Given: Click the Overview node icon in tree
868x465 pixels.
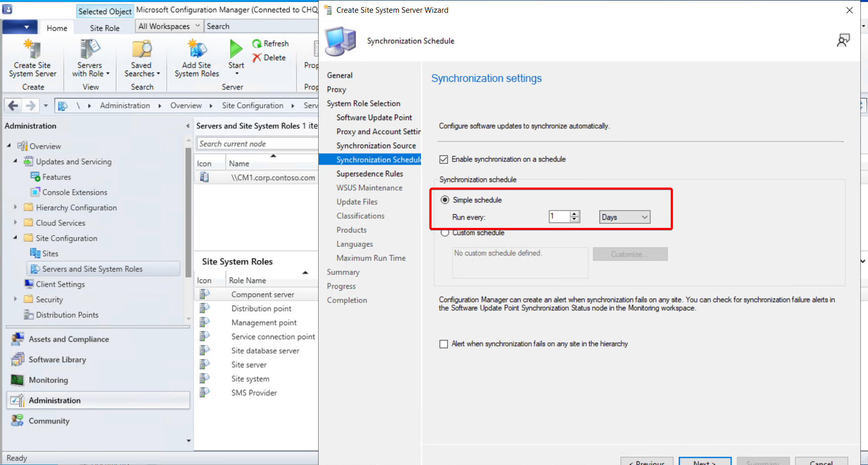Looking at the screenshot, I should pyautogui.click(x=23, y=146).
